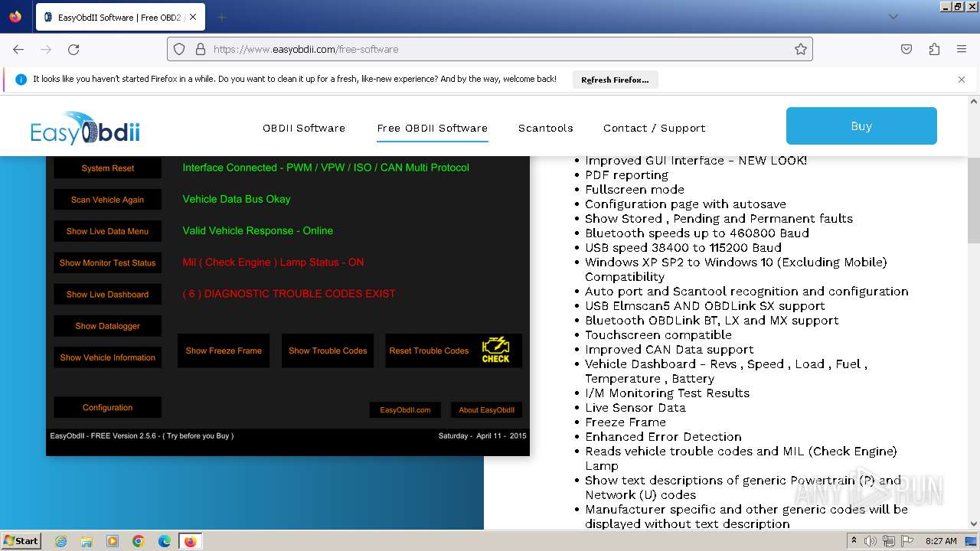
Task: Show hidden tray icons arrow
Action: coord(854,540)
